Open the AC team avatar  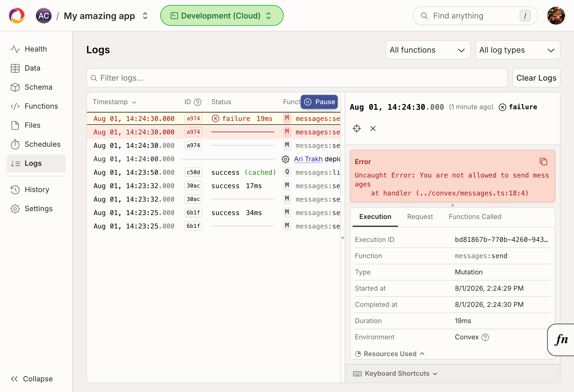tap(44, 16)
